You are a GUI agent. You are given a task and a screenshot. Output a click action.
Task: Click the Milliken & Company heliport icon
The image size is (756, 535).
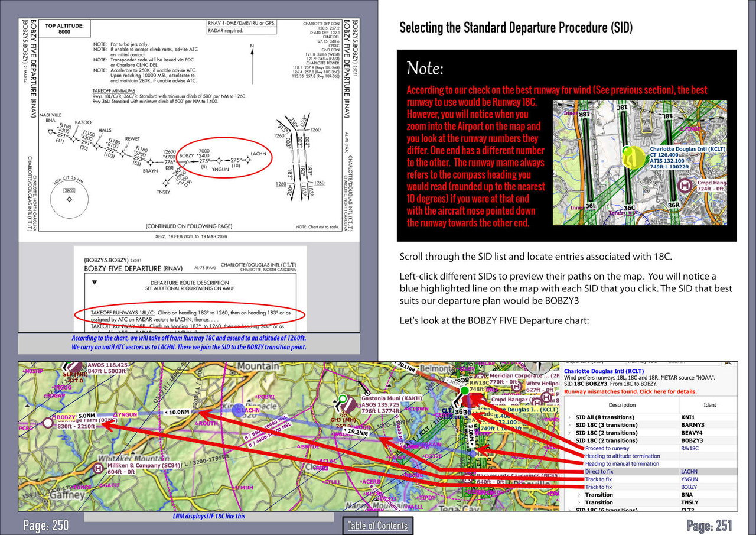(98, 468)
